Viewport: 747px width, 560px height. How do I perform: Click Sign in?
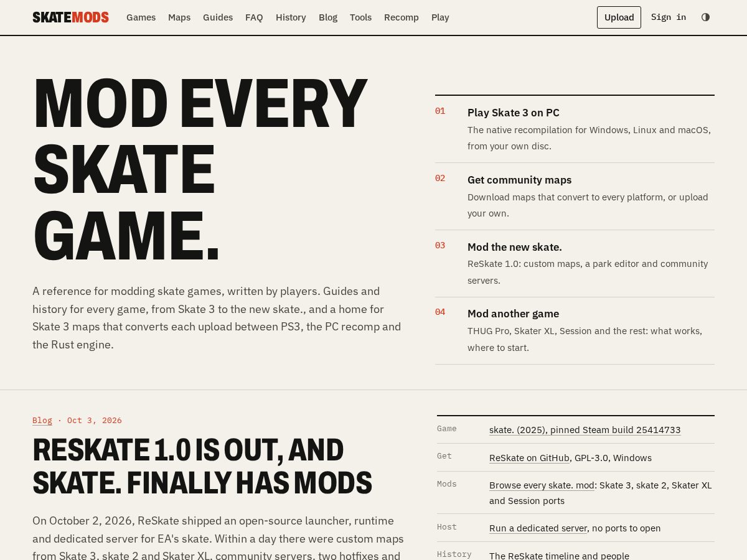[669, 17]
